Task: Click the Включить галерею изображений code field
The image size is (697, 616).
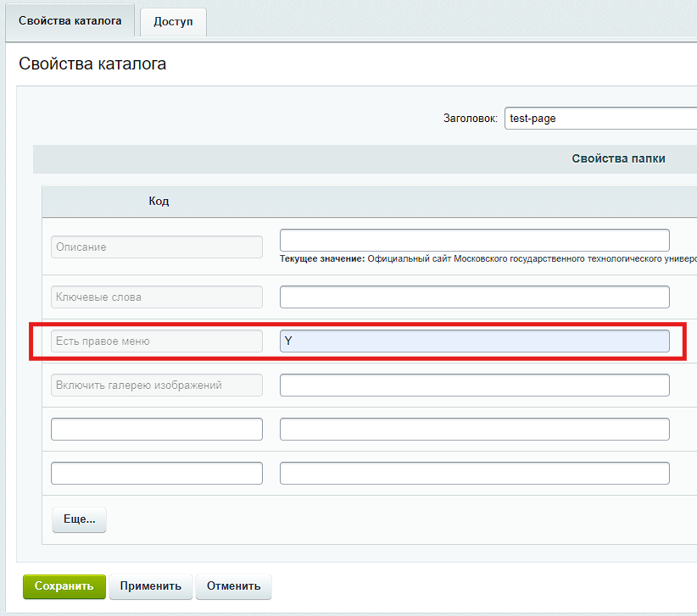Action: tap(157, 385)
